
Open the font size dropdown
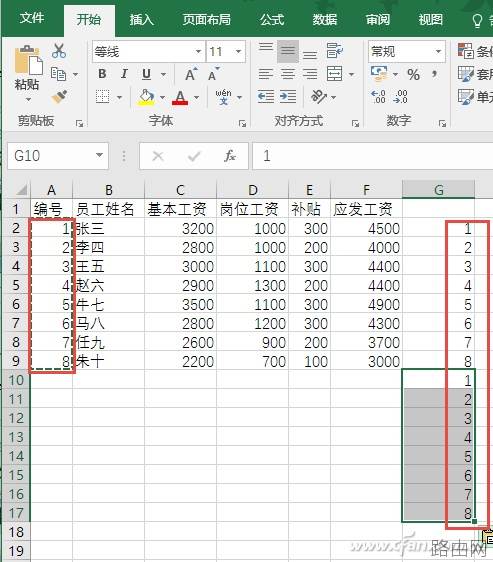click(238, 52)
